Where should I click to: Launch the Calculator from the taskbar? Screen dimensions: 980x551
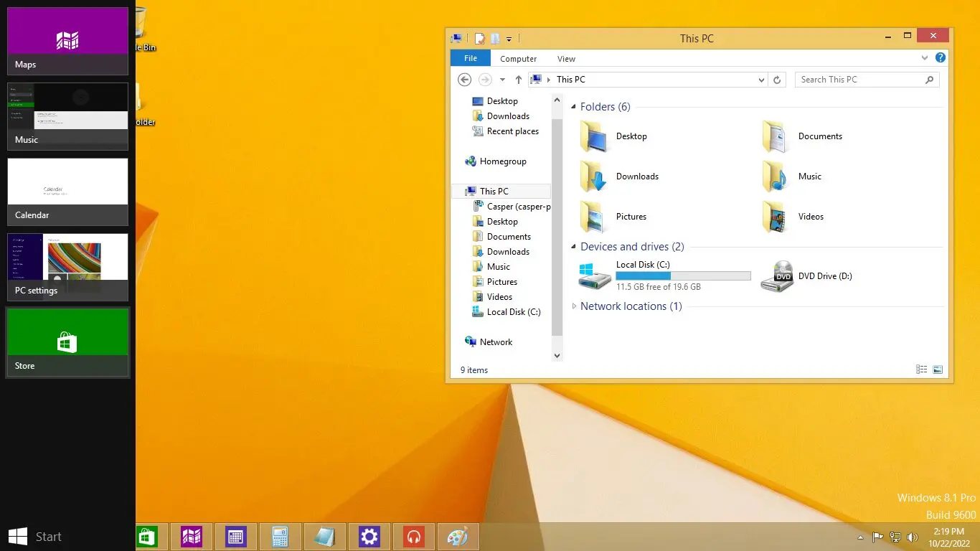click(280, 537)
